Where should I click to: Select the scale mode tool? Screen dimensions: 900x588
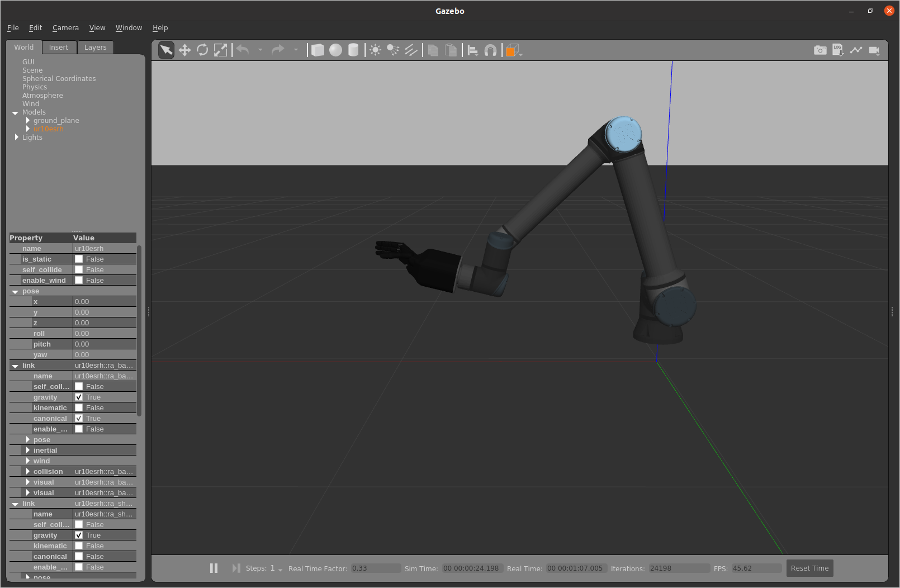[x=220, y=50]
